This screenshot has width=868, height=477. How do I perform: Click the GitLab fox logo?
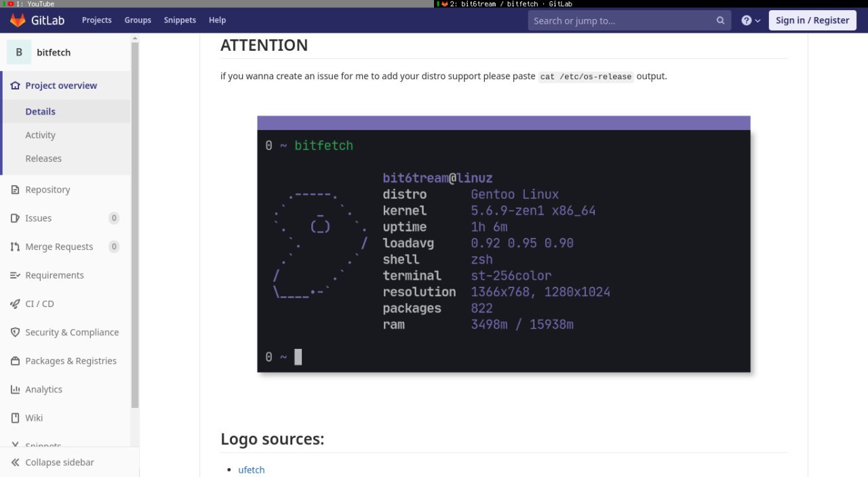17,20
